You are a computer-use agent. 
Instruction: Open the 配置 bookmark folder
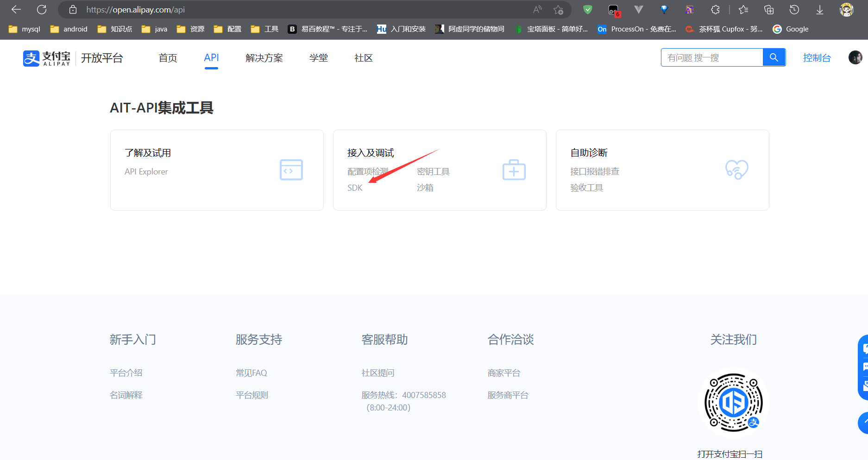click(x=227, y=29)
